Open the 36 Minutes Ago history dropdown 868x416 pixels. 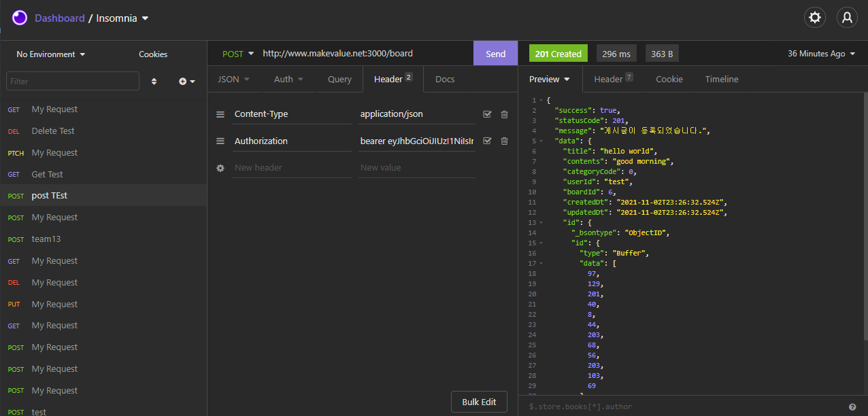[822, 54]
